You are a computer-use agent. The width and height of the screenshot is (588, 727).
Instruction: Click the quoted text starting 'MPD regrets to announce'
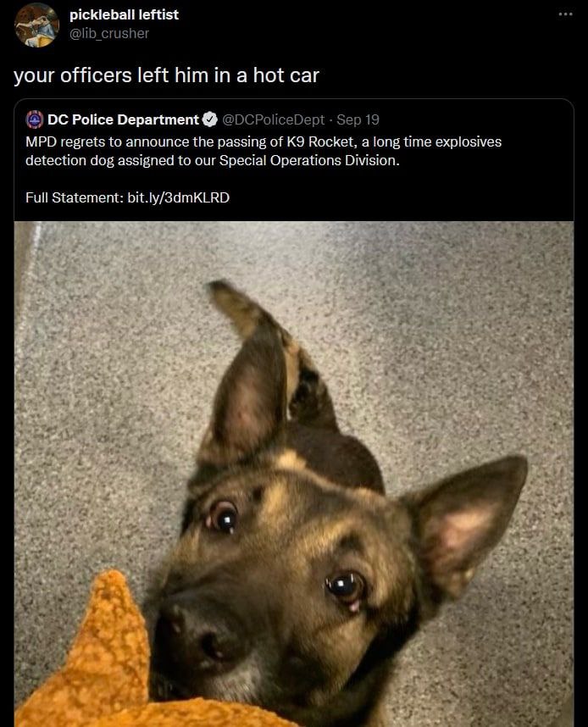pyautogui.click(x=263, y=151)
